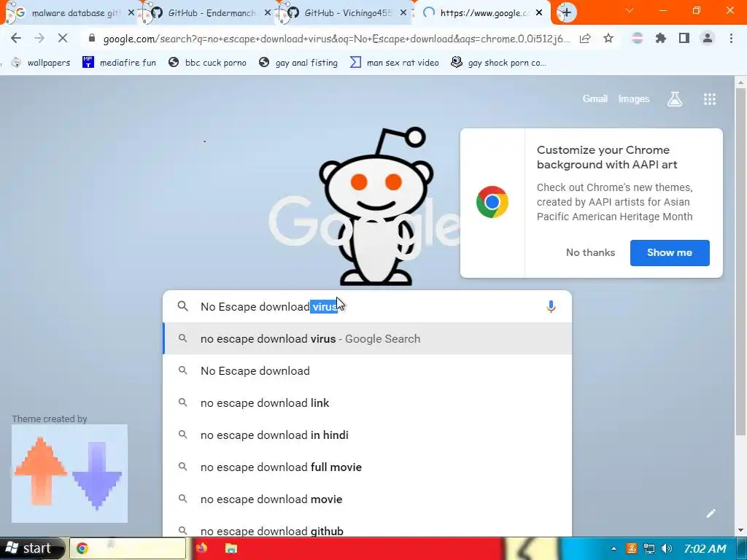Click the Reddit alien Google doodle
747x560 pixels.
[376, 206]
